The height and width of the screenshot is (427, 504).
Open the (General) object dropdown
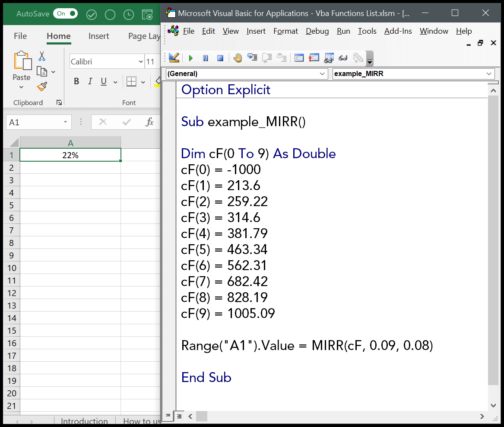pyautogui.click(x=323, y=74)
